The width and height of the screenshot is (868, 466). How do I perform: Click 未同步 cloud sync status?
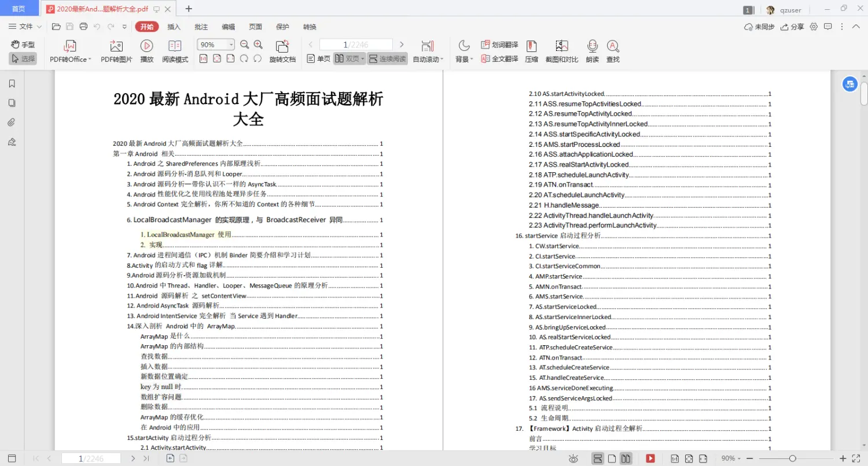pos(759,27)
